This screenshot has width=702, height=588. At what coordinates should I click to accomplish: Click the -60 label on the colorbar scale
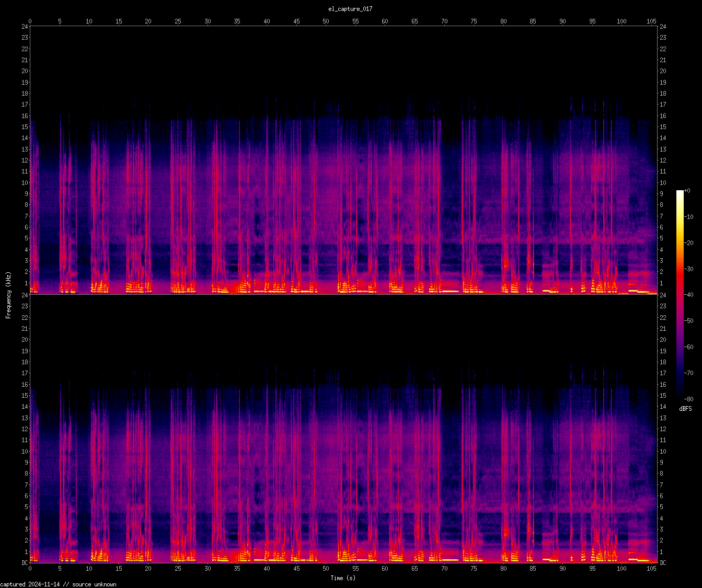[689, 347]
